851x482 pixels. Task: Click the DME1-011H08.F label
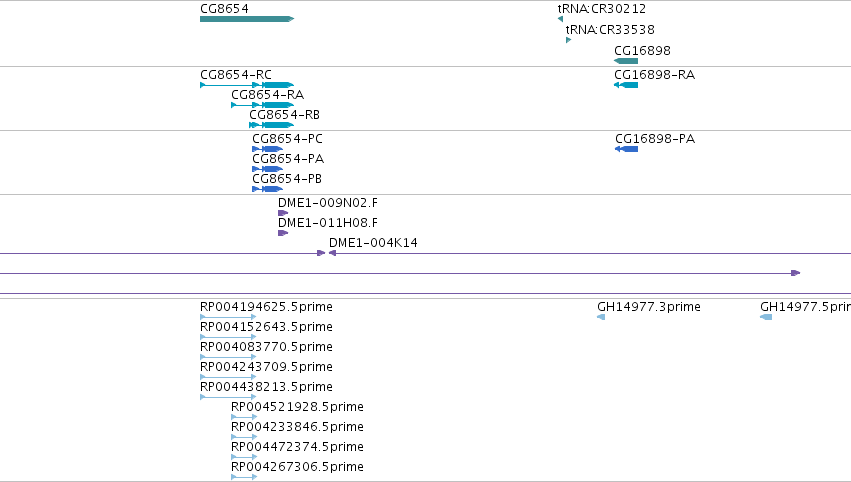click(328, 223)
